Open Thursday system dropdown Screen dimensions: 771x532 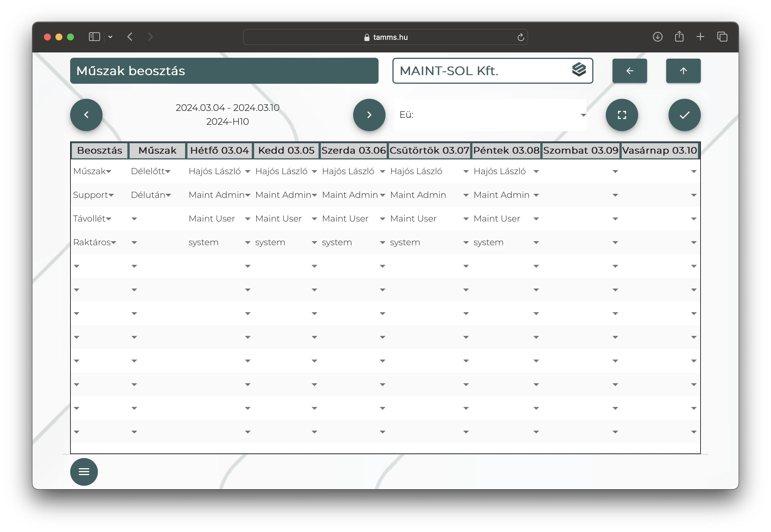(429, 242)
